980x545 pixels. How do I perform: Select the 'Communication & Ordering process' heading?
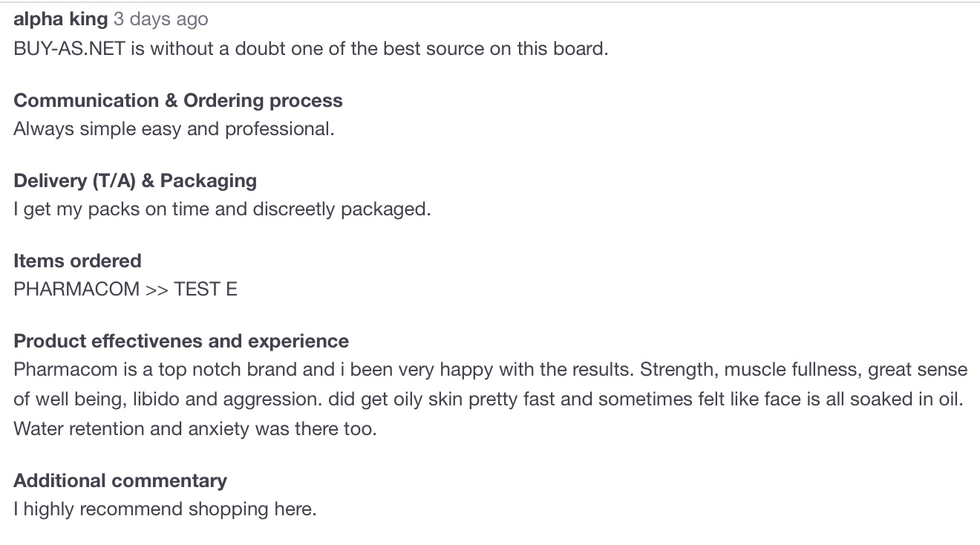point(178,101)
